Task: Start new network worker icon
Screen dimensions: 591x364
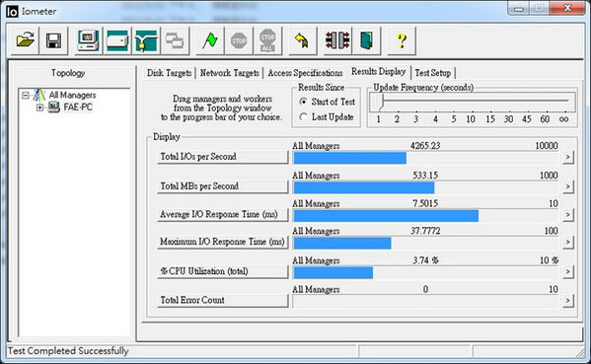Action: pos(146,39)
